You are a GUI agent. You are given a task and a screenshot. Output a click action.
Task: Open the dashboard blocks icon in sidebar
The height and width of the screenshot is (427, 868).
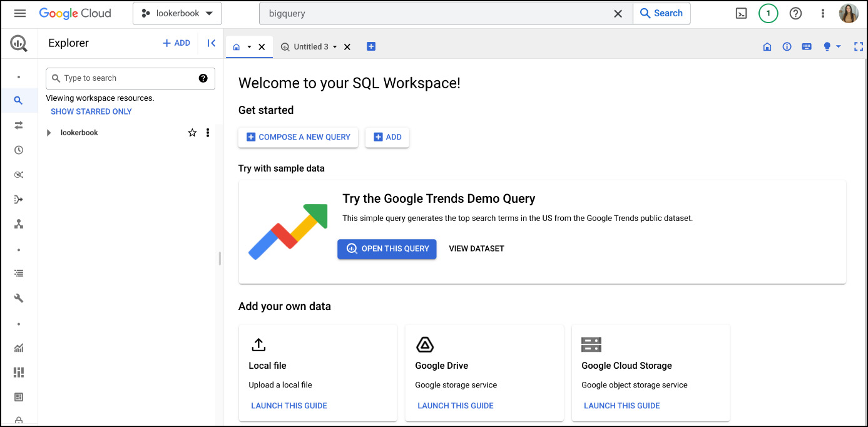pos(19,373)
